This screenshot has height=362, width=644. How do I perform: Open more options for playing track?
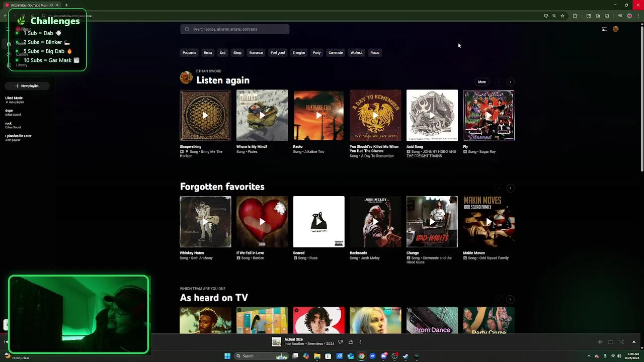[x=360, y=342]
